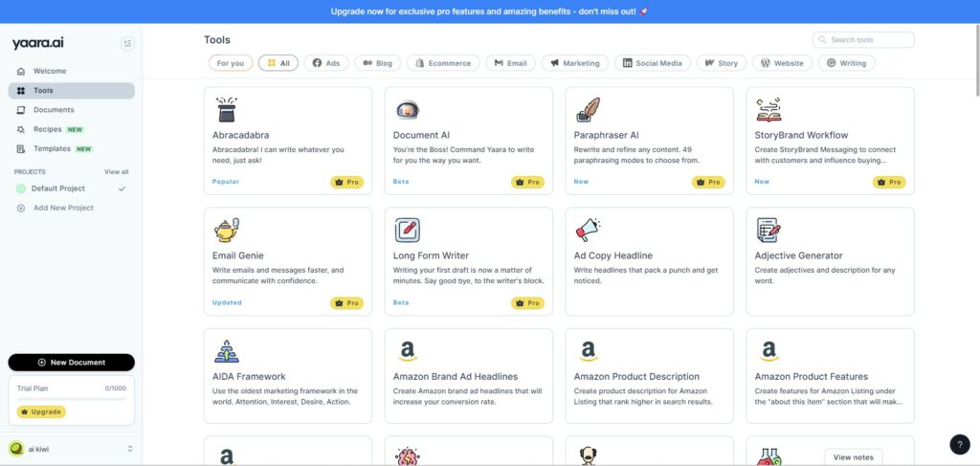Open the Paraphraser AI quill icon
980x466 pixels.
(x=588, y=110)
